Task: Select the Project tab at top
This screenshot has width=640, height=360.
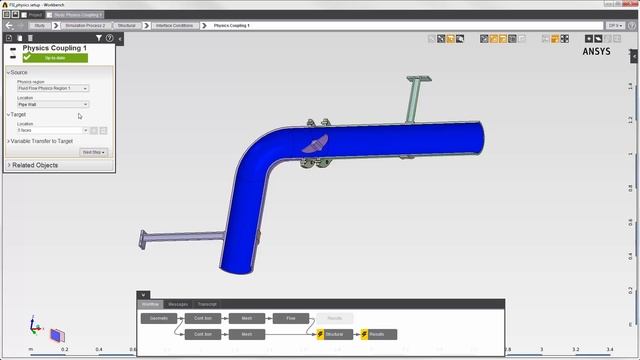Action: (x=32, y=15)
